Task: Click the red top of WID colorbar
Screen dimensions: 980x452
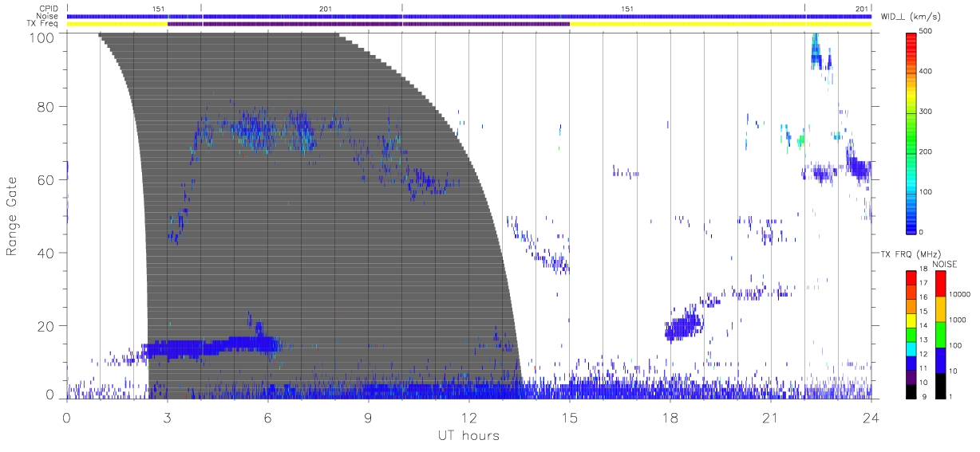Action: point(911,44)
